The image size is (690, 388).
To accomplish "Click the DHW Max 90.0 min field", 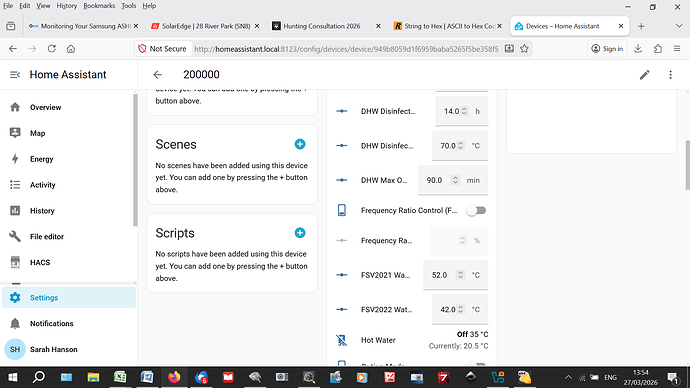I will (453, 180).
